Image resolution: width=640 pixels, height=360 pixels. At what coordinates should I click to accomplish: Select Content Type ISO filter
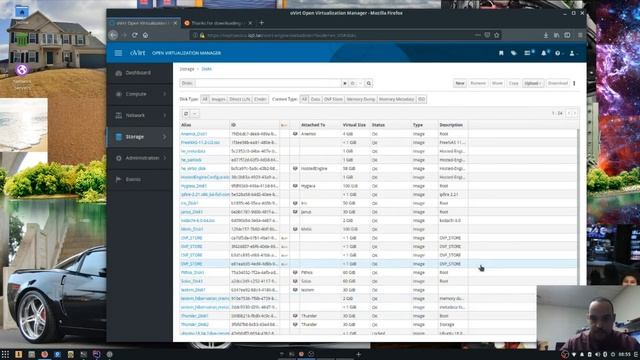422,99
